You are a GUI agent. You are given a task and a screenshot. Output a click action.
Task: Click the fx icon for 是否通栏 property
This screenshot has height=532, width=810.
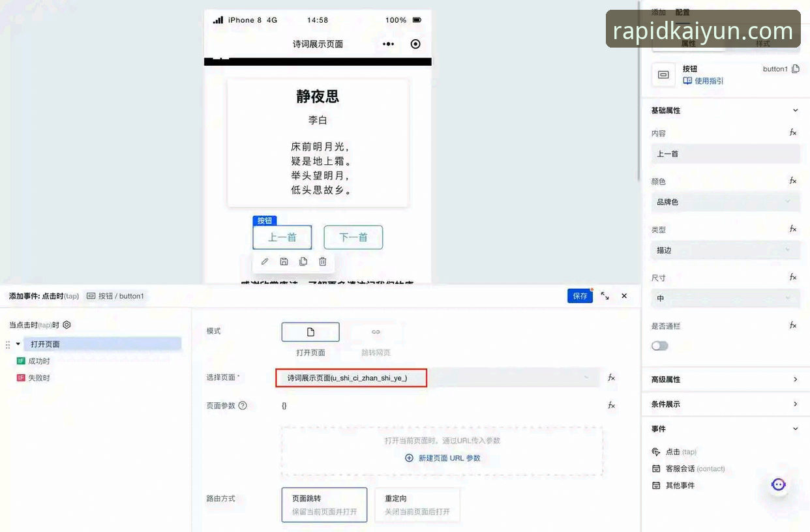pos(793,325)
